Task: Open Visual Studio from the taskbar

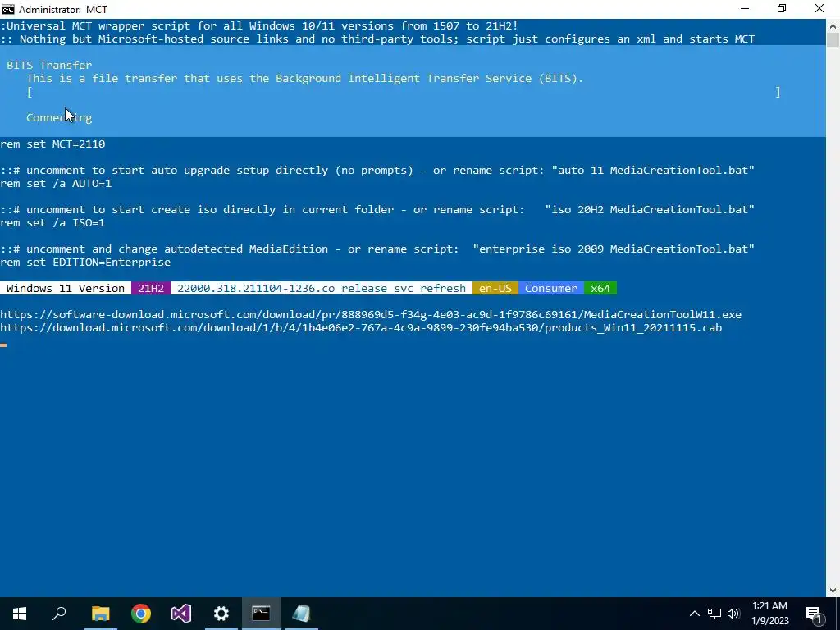Action: click(181, 614)
